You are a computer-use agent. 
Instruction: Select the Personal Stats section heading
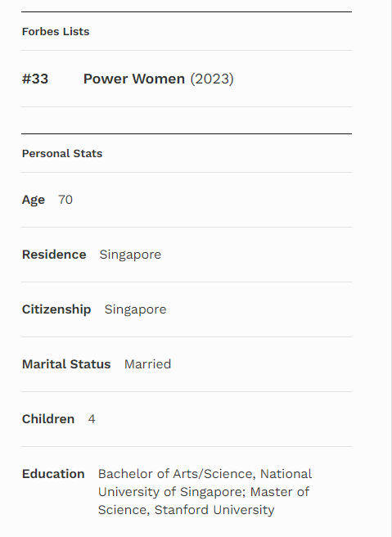click(62, 153)
